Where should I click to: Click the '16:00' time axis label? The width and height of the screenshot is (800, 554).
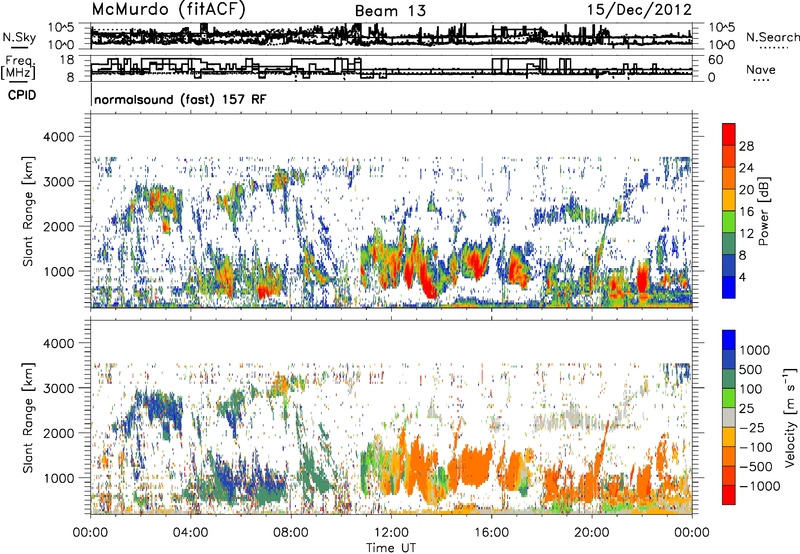(x=492, y=533)
